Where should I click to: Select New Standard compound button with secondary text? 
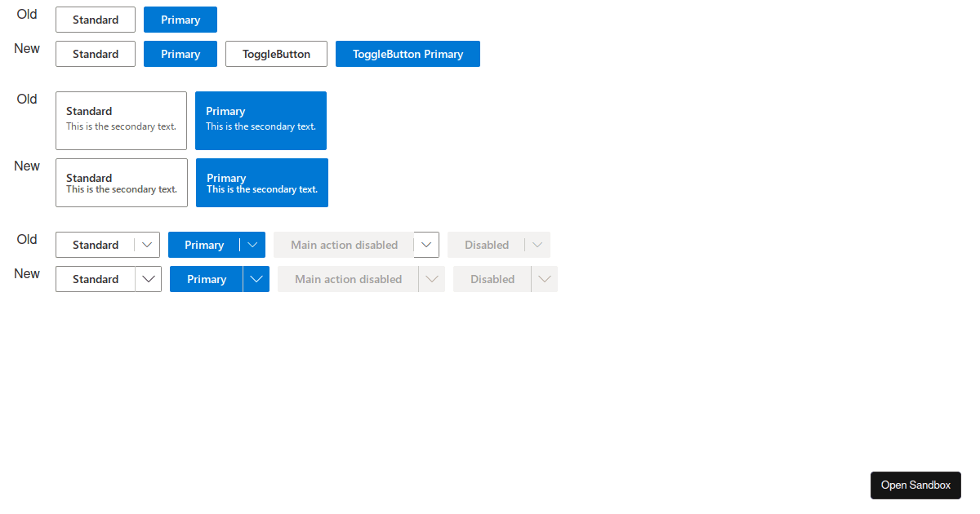pyautogui.click(x=121, y=183)
